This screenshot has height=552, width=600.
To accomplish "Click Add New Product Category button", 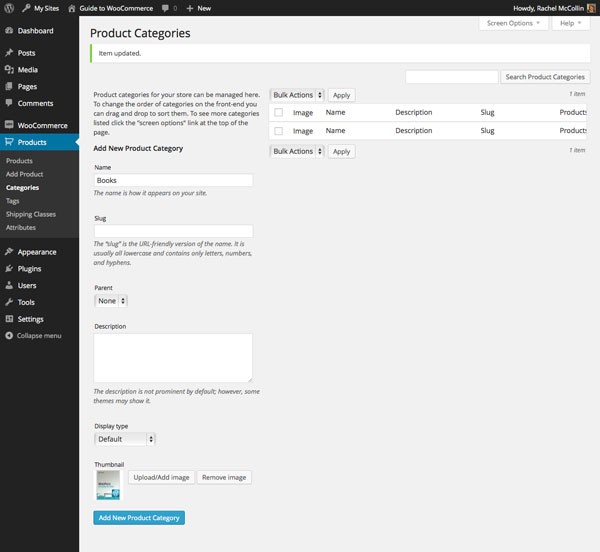I will click(139, 518).
